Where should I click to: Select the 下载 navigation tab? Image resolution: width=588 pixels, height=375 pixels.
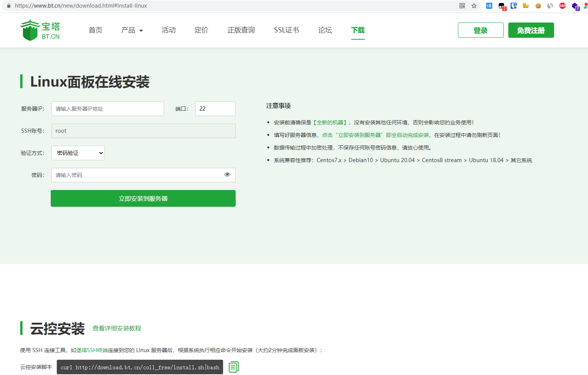[358, 30]
